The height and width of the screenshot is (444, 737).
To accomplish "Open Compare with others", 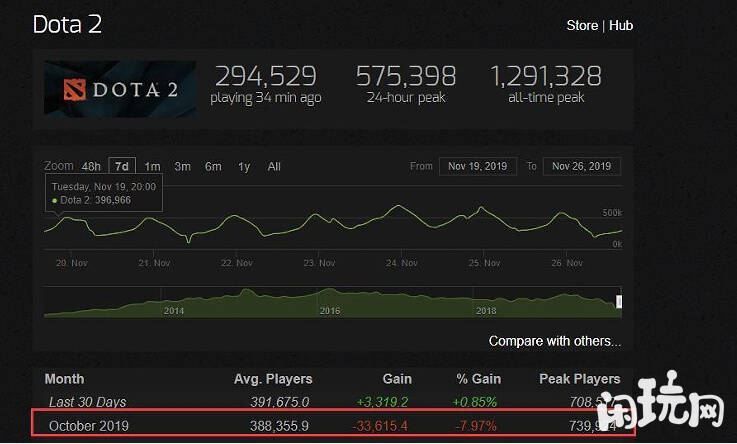I will pyautogui.click(x=554, y=341).
